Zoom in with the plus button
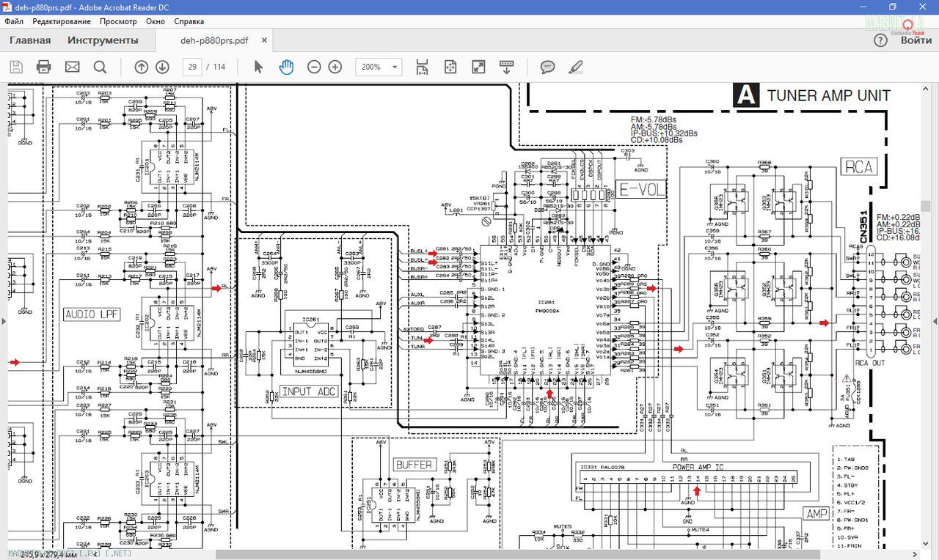This screenshot has width=939, height=560. pyautogui.click(x=335, y=67)
